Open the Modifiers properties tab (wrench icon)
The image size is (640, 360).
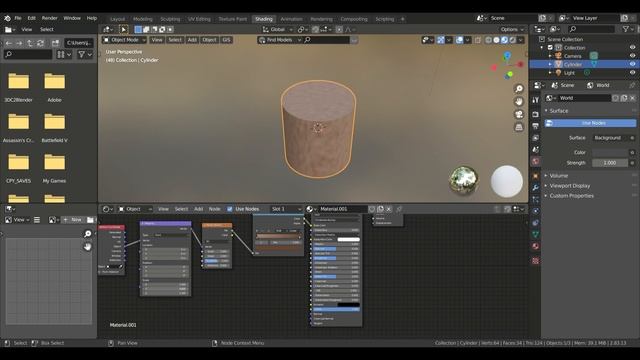(536, 188)
